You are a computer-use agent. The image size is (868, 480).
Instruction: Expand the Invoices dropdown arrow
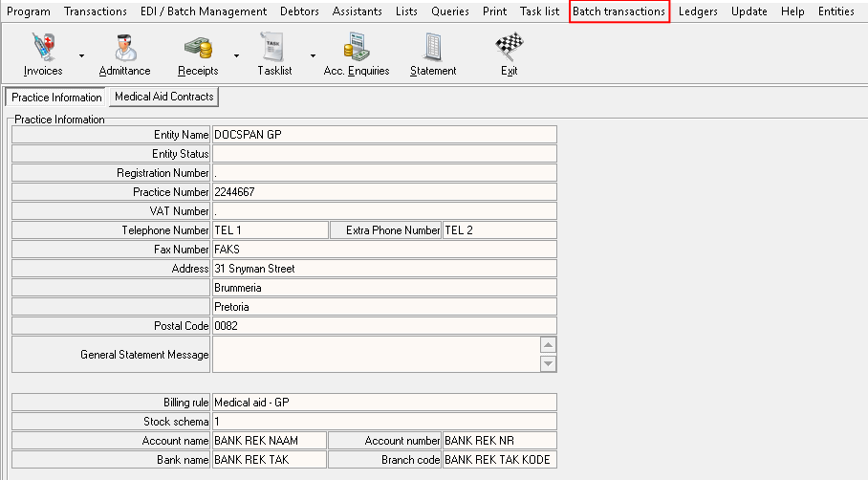[x=81, y=55]
